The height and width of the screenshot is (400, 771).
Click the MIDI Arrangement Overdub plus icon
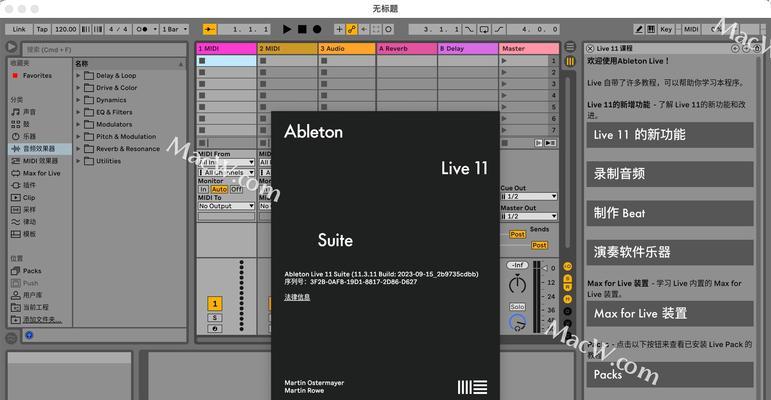click(x=339, y=30)
